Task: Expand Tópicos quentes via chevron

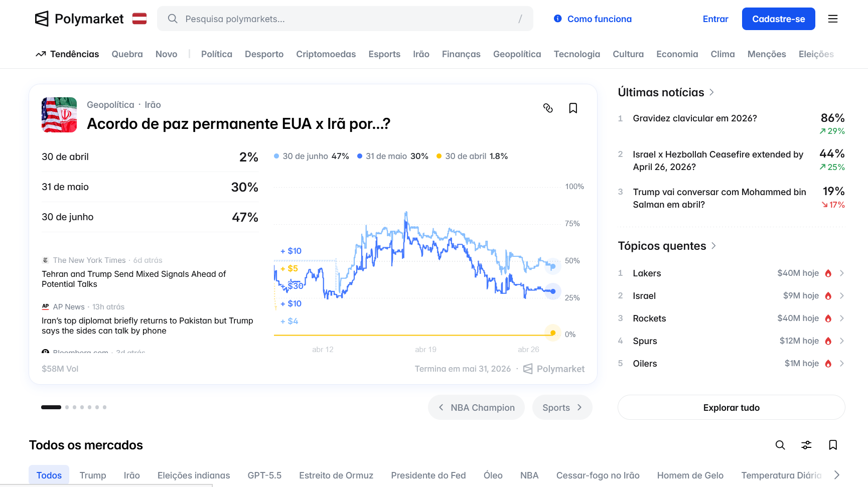Action: (x=713, y=246)
